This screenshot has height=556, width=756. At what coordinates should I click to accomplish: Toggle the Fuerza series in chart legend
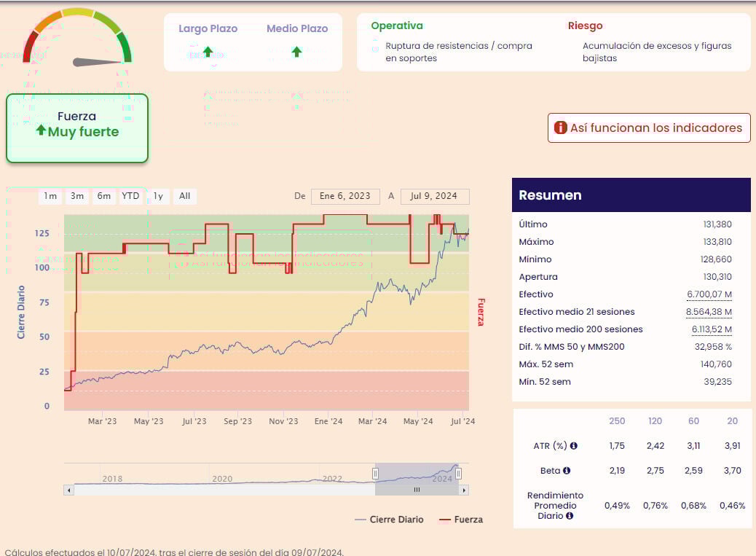click(461, 520)
